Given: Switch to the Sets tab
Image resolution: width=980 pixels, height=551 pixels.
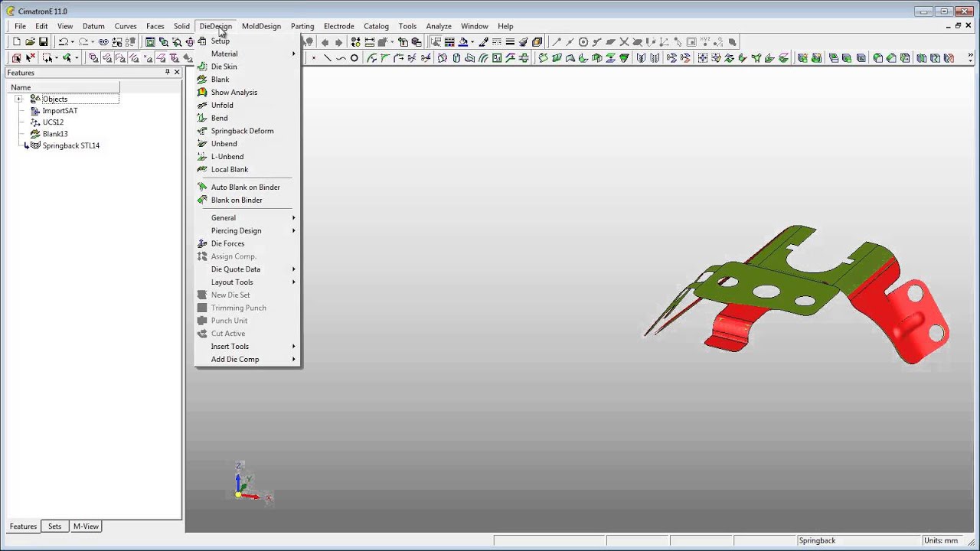Looking at the screenshot, I should (x=54, y=527).
